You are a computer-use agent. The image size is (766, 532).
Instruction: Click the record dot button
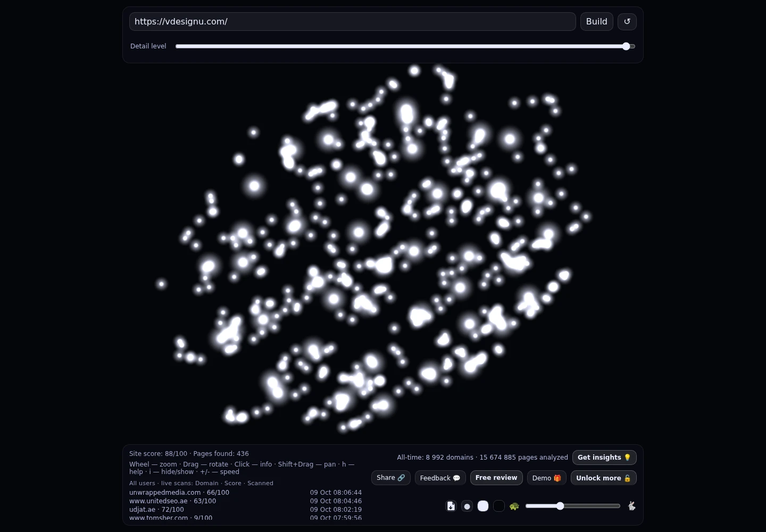(467, 506)
